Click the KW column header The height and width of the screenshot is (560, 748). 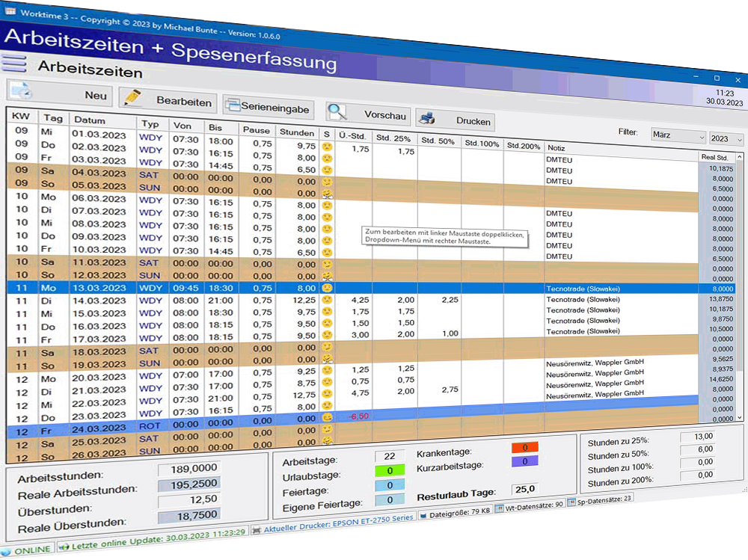tap(21, 117)
